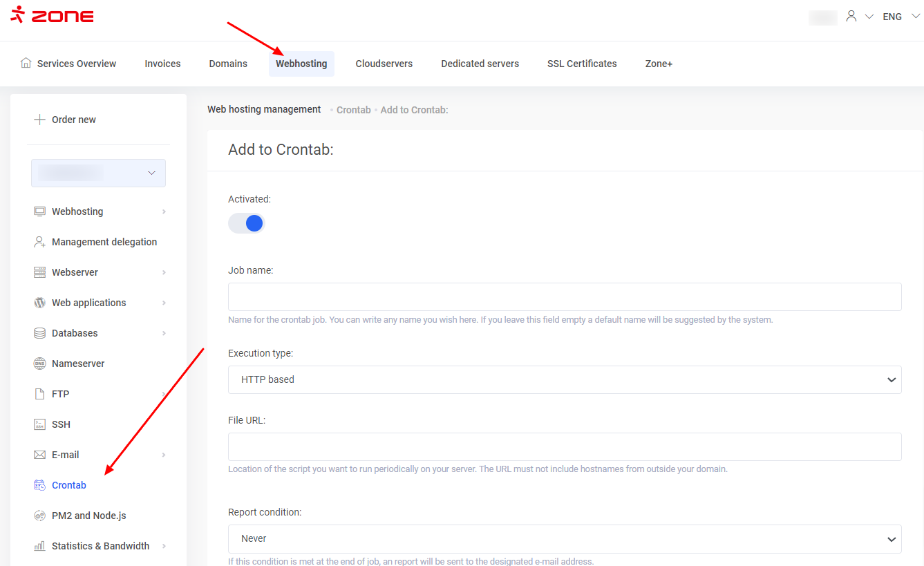The image size is (924, 566).
Task: Expand the ENG language menu
Action: pyautogui.click(x=901, y=17)
